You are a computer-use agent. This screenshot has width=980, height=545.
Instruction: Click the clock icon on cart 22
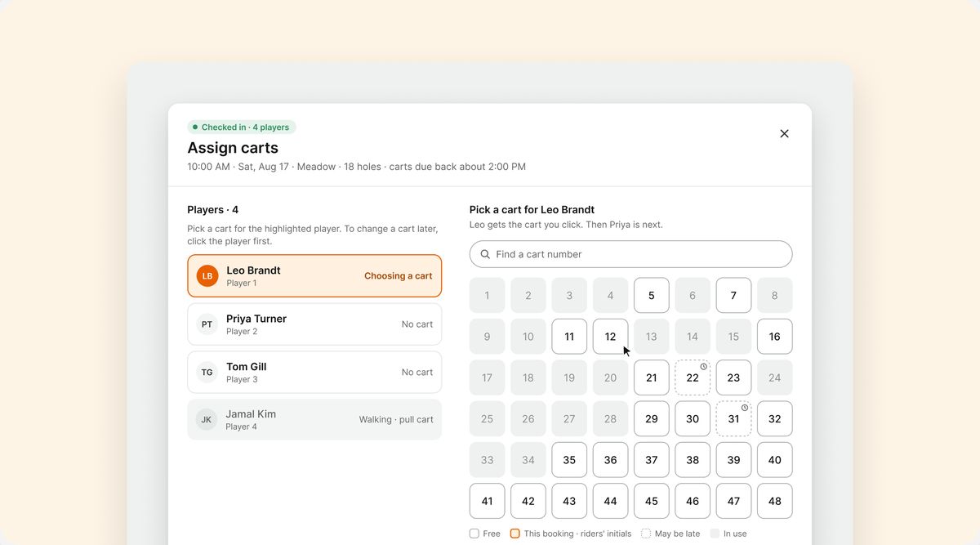tap(703, 367)
